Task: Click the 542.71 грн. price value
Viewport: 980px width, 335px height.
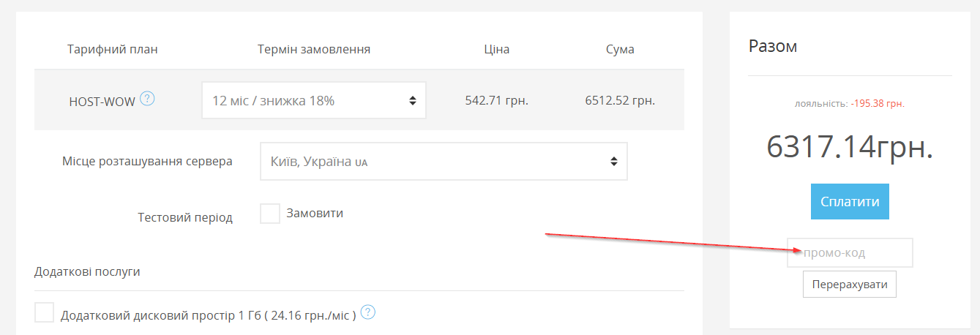Action: coord(496,100)
